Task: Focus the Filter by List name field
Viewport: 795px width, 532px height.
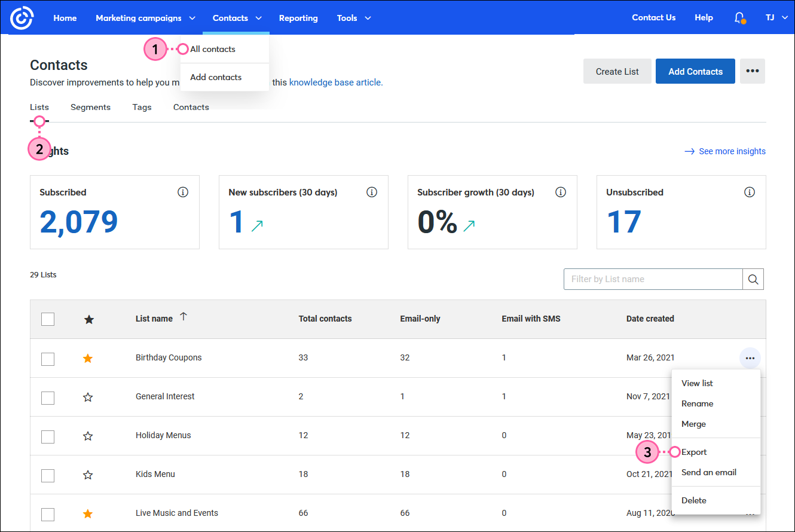Action: [x=653, y=279]
